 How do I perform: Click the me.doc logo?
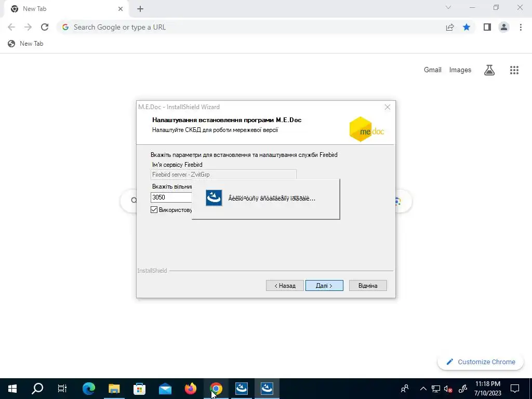point(367,129)
